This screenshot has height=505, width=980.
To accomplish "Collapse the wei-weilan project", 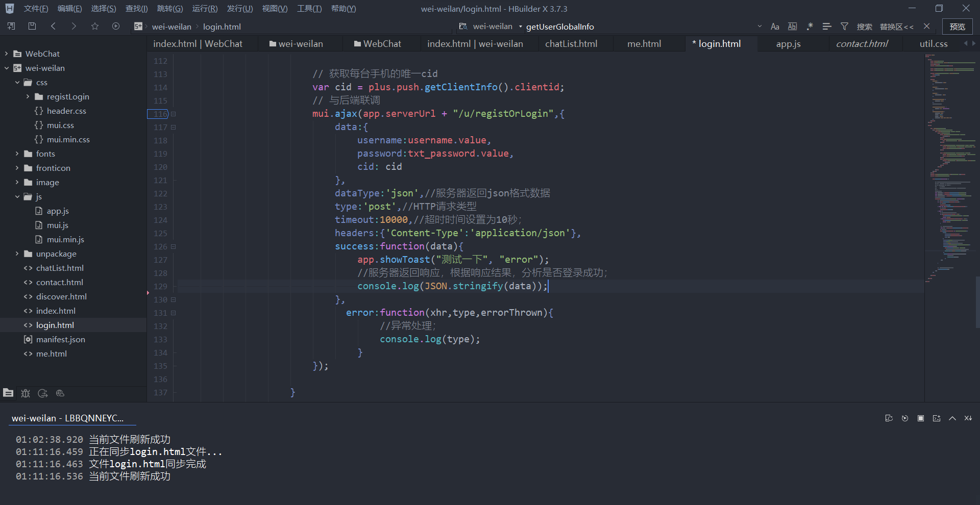I will click(x=7, y=68).
